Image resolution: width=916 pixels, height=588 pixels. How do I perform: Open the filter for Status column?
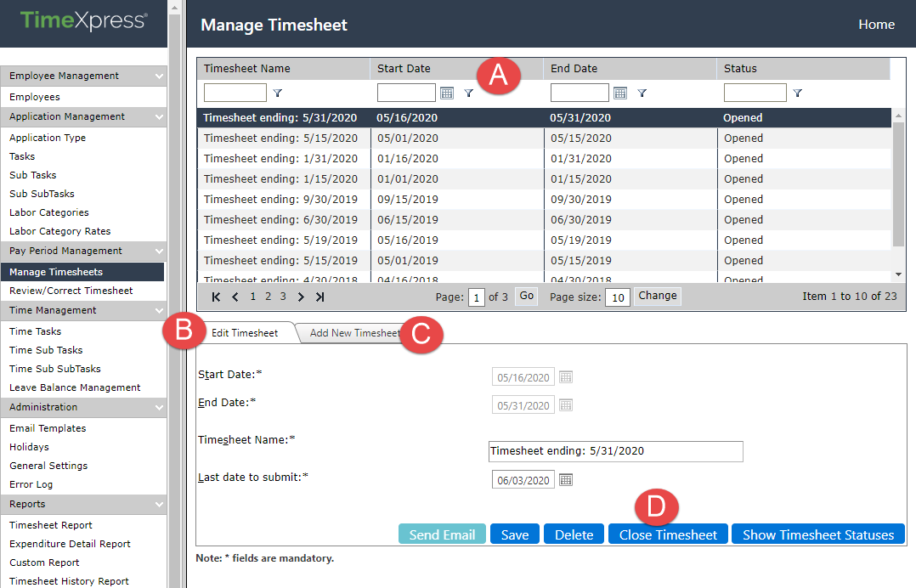point(798,93)
